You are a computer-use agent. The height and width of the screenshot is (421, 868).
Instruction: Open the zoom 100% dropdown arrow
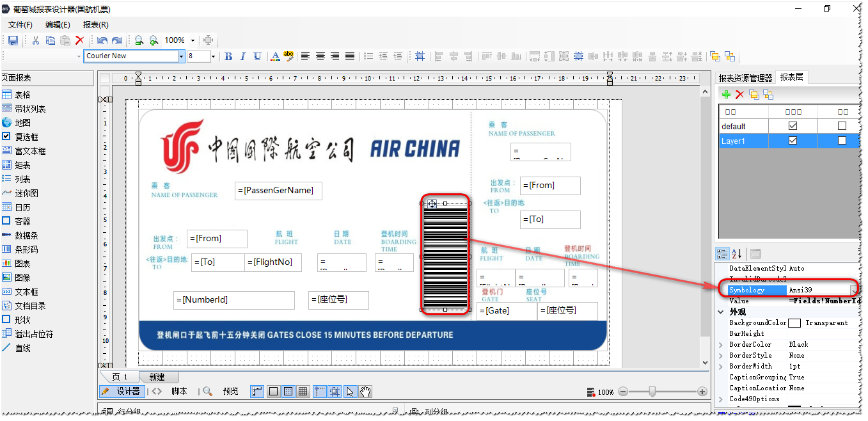point(193,40)
